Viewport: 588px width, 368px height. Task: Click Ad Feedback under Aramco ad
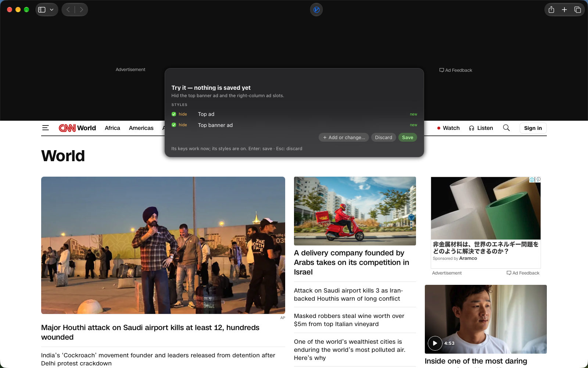[x=523, y=273]
